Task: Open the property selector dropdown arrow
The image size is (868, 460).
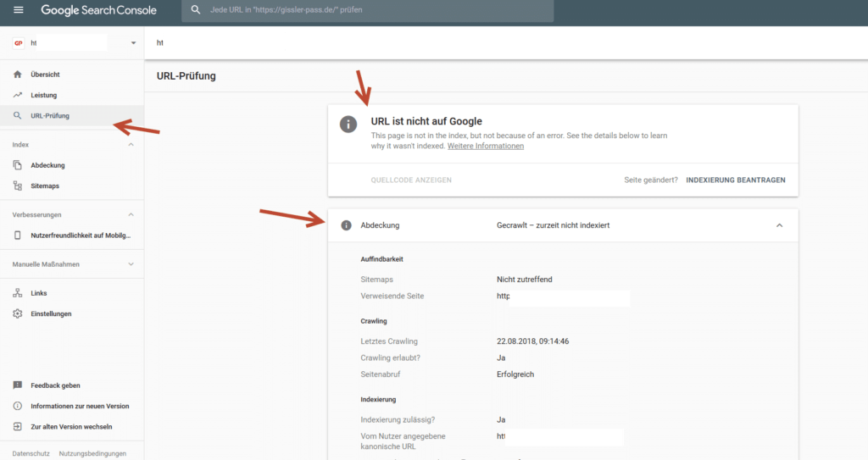Action: click(133, 43)
